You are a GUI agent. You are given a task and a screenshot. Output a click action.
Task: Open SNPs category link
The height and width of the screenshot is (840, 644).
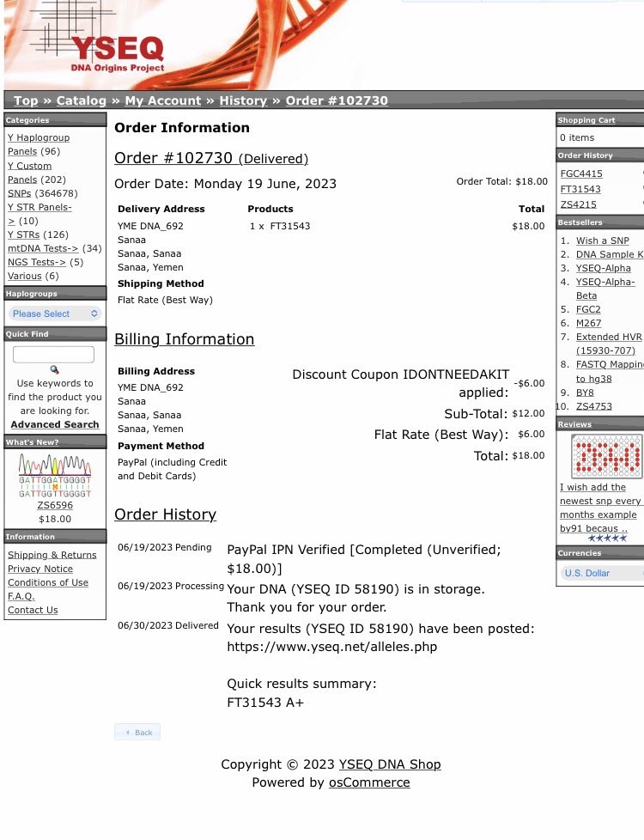(19, 193)
